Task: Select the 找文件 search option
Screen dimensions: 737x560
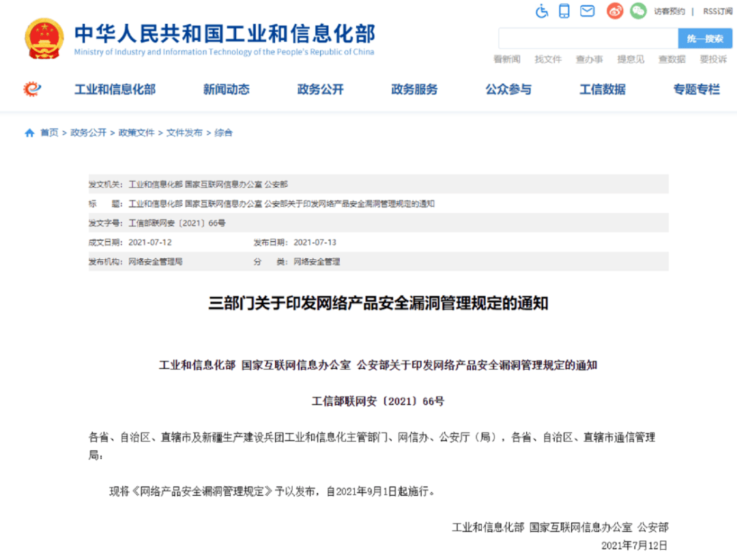Action: [x=548, y=59]
